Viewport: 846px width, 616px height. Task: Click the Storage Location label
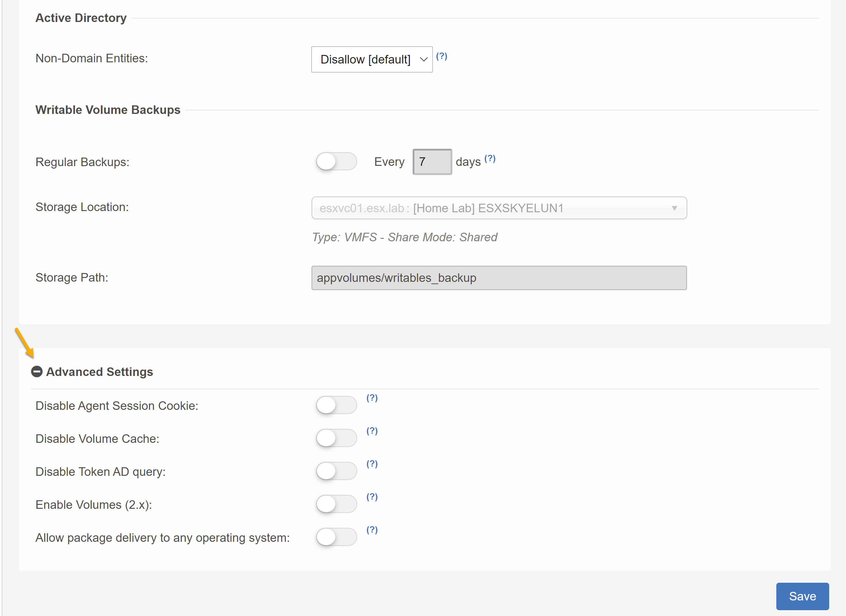tap(82, 207)
